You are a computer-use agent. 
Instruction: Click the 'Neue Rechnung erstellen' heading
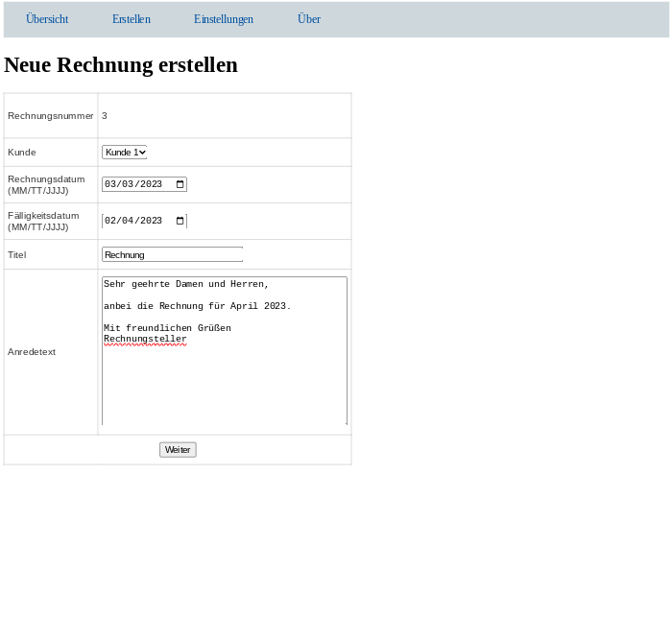pos(121,65)
